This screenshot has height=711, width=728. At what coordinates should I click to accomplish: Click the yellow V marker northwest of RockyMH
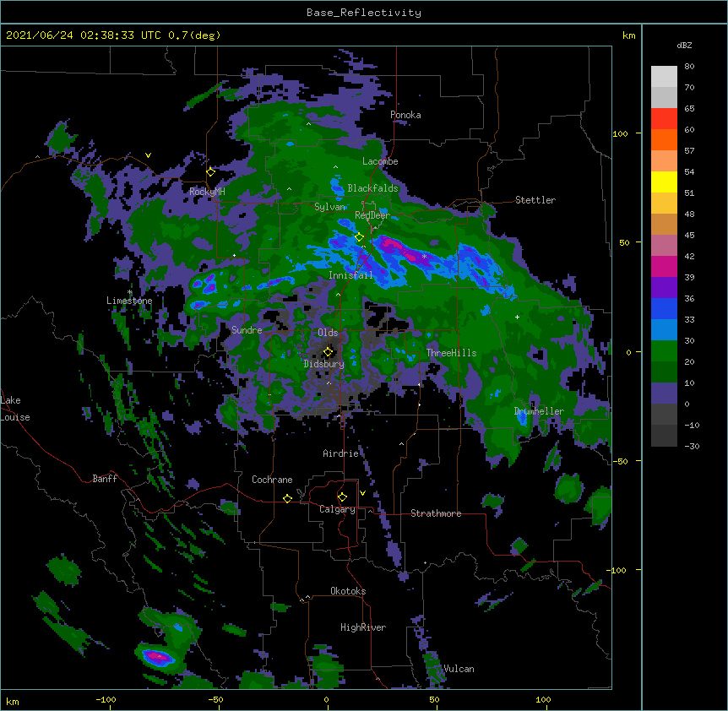click(148, 155)
